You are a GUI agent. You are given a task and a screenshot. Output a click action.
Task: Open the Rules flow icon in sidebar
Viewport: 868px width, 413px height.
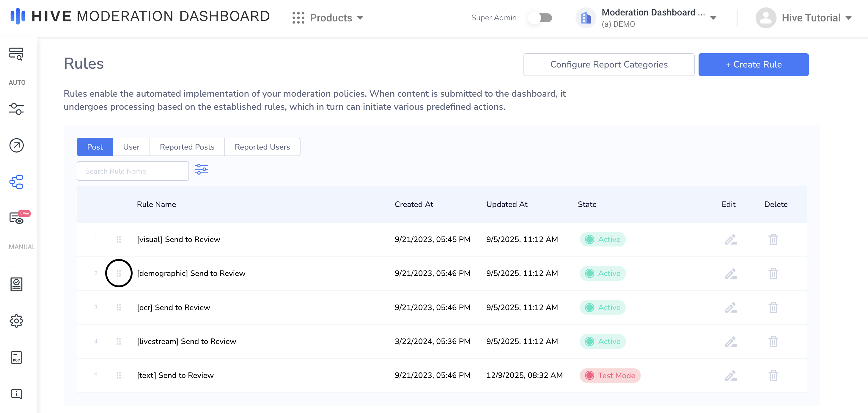(x=16, y=182)
